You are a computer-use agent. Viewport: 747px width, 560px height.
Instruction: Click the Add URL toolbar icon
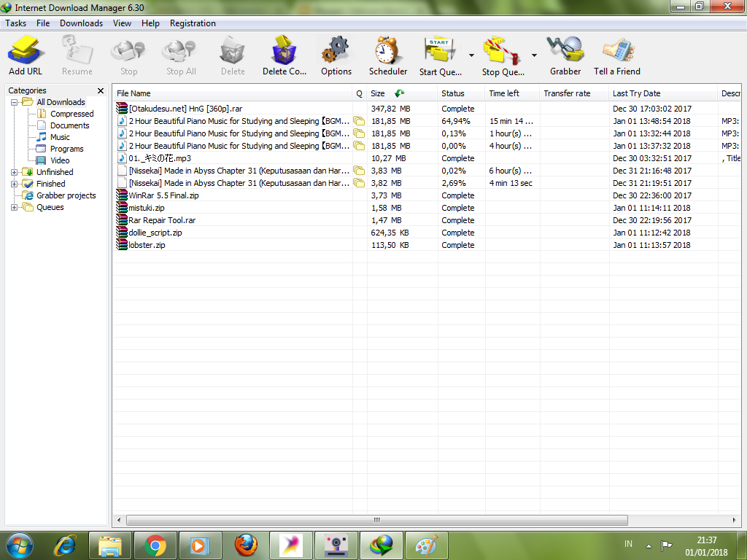[x=26, y=50]
